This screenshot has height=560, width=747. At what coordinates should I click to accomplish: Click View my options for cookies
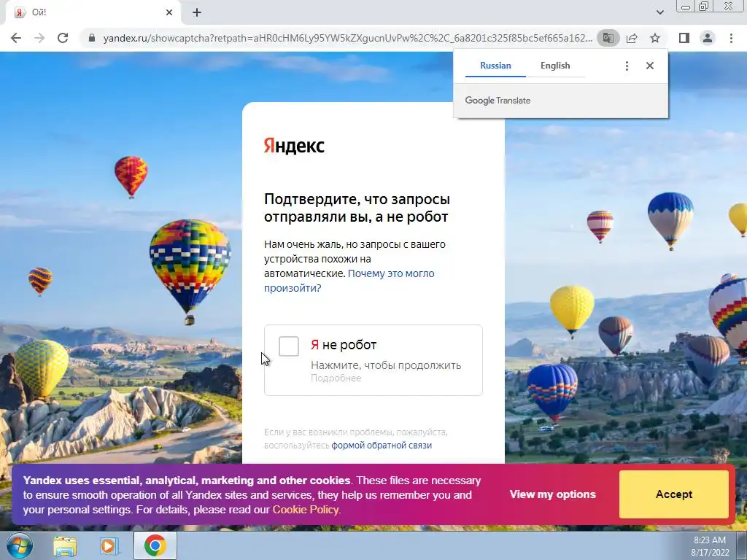click(553, 494)
